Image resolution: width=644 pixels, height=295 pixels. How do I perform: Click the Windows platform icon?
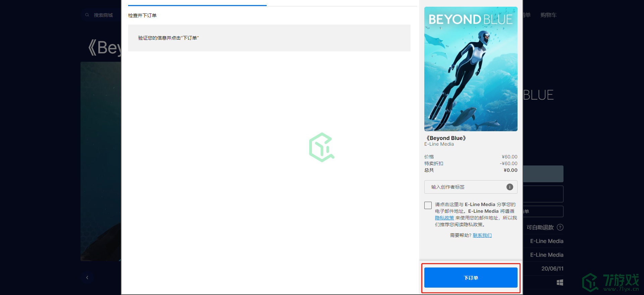[560, 283]
